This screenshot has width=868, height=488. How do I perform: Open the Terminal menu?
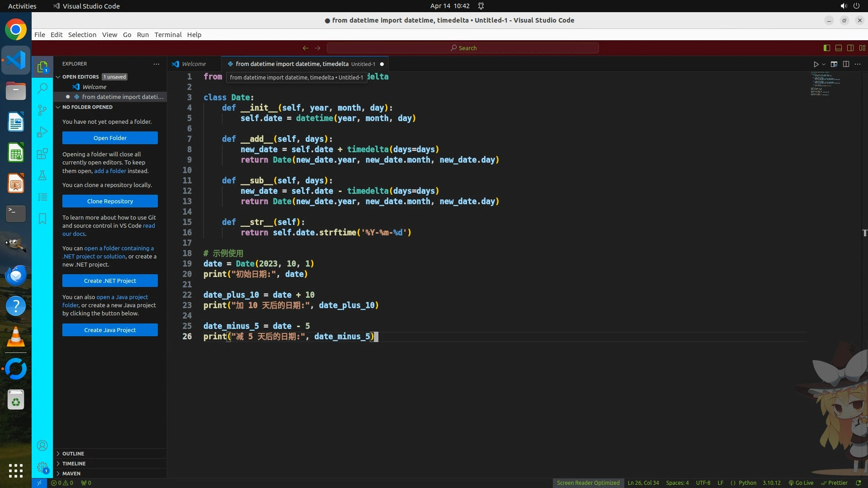(168, 35)
